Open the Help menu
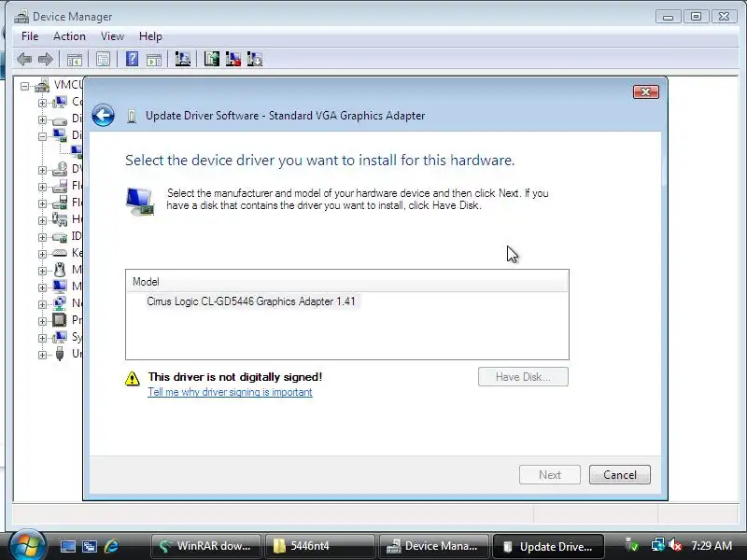747x560 pixels. [150, 36]
